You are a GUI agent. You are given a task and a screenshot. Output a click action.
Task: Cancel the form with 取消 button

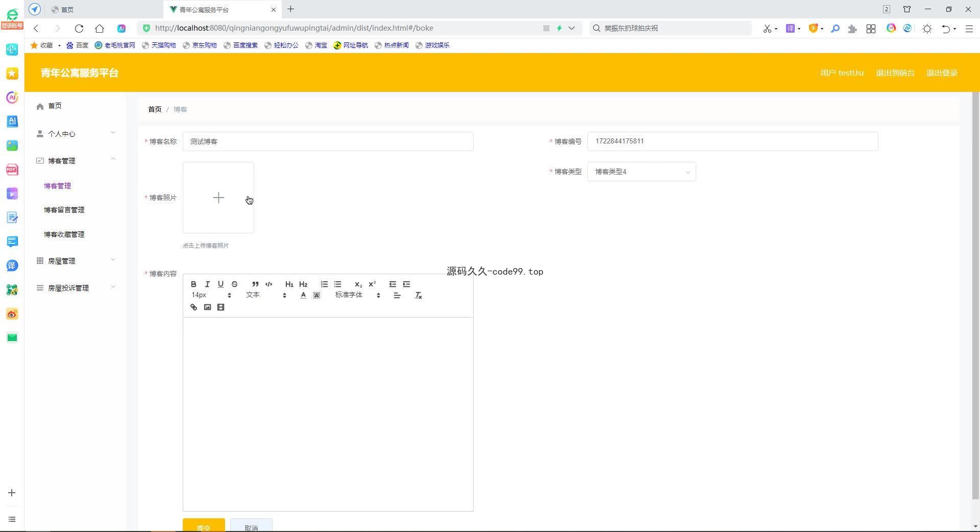251,526
